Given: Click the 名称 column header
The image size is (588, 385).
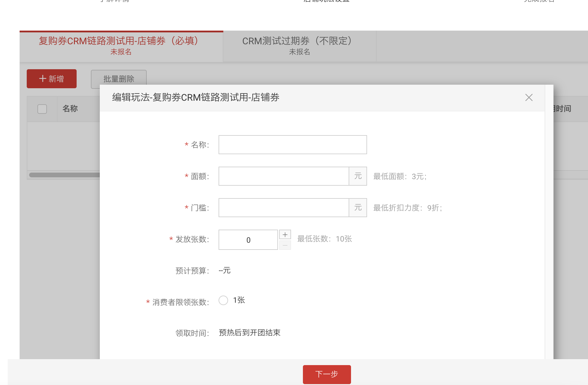Looking at the screenshot, I should click(70, 109).
